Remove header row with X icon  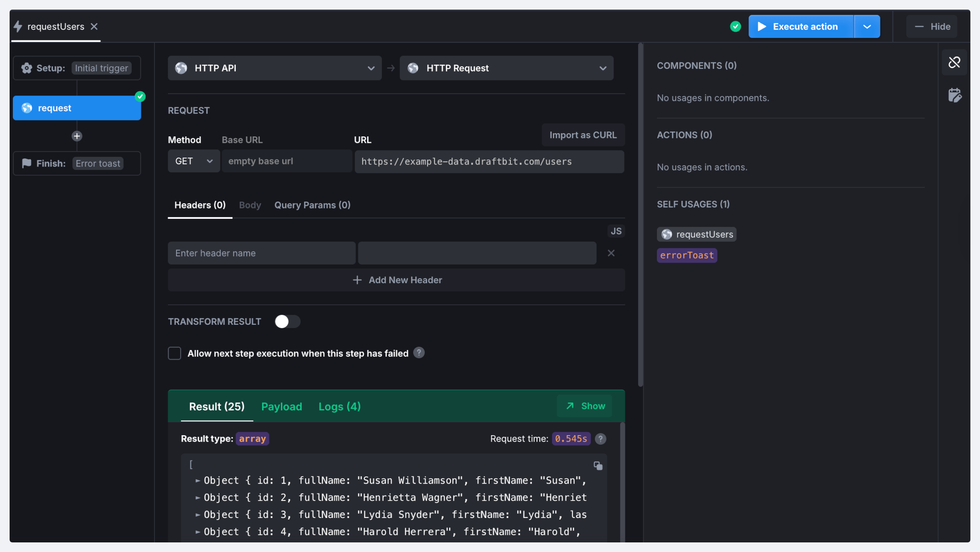(611, 253)
